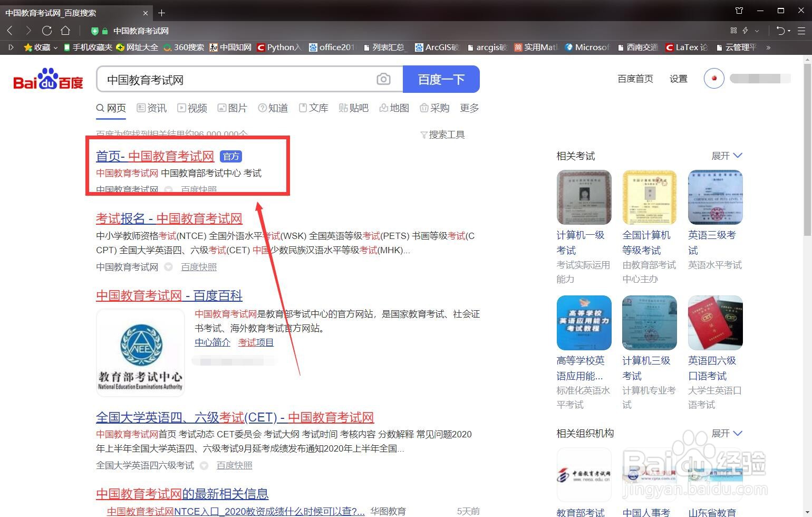
Task: Open the 搜索工具 filter
Action: tap(442, 135)
